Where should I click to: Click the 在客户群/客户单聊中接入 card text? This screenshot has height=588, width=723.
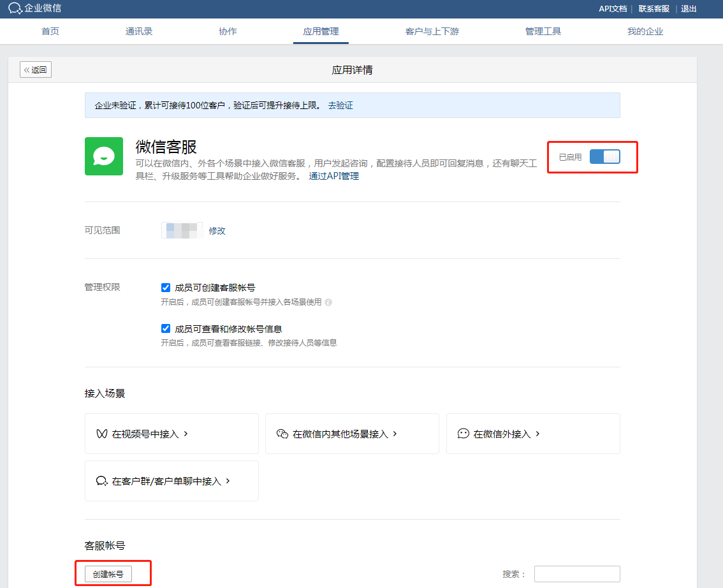pyautogui.click(x=166, y=481)
